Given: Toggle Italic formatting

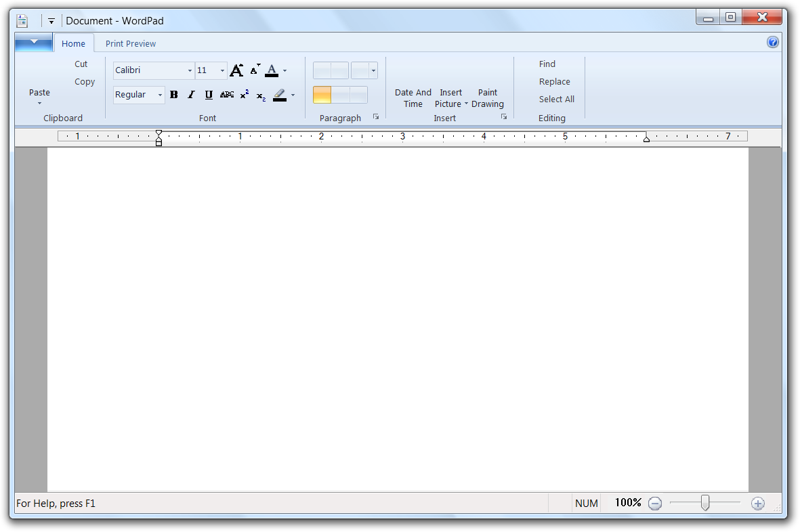Looking at the screenshot, I should 191,95.
